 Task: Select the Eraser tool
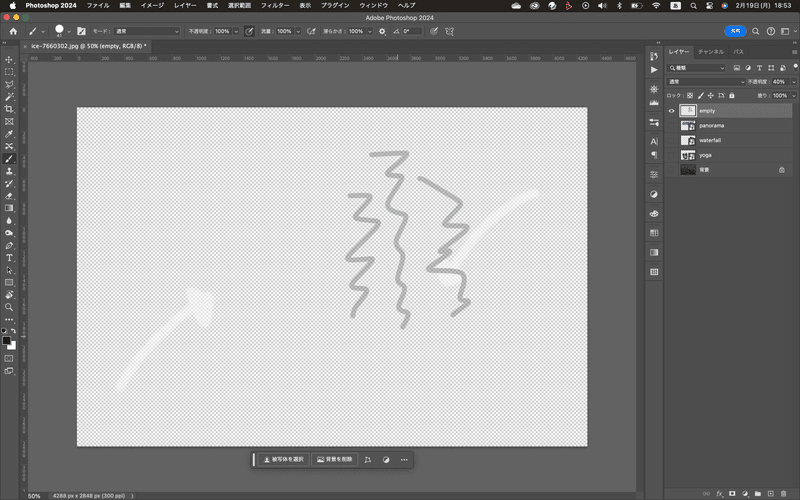[9, 196]
